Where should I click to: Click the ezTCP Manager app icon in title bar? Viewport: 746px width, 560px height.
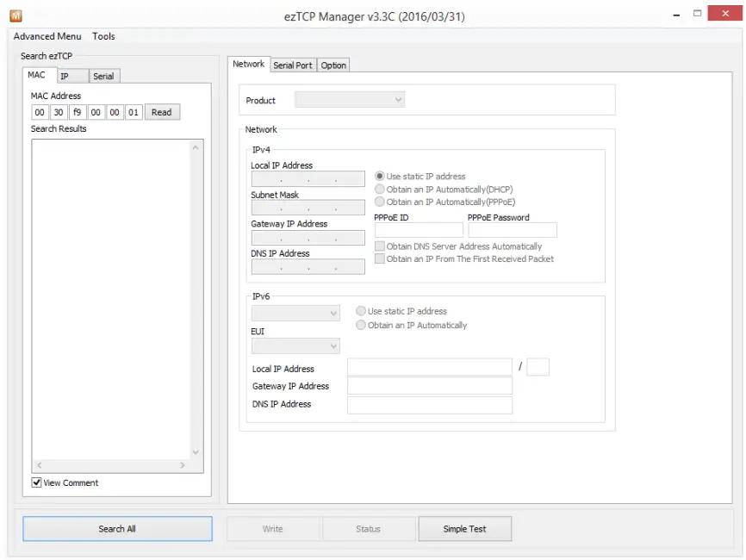click(16, 16)
